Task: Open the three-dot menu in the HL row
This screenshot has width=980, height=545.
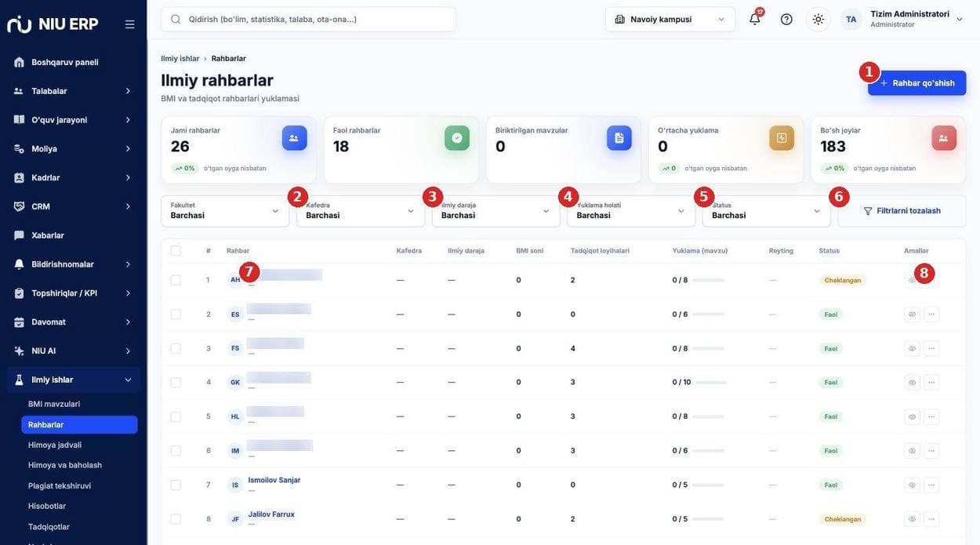Action: point(931,416)
